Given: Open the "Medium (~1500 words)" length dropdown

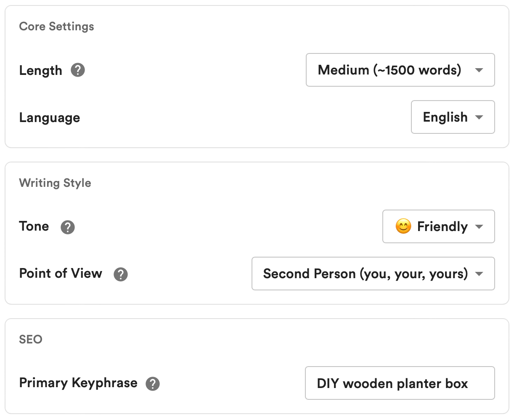Looking at the screenshot, I should click(400, 70).
